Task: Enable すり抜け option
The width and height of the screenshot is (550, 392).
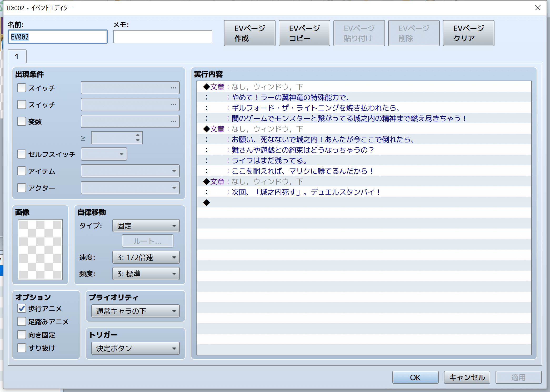Action: tap(22, 348)
